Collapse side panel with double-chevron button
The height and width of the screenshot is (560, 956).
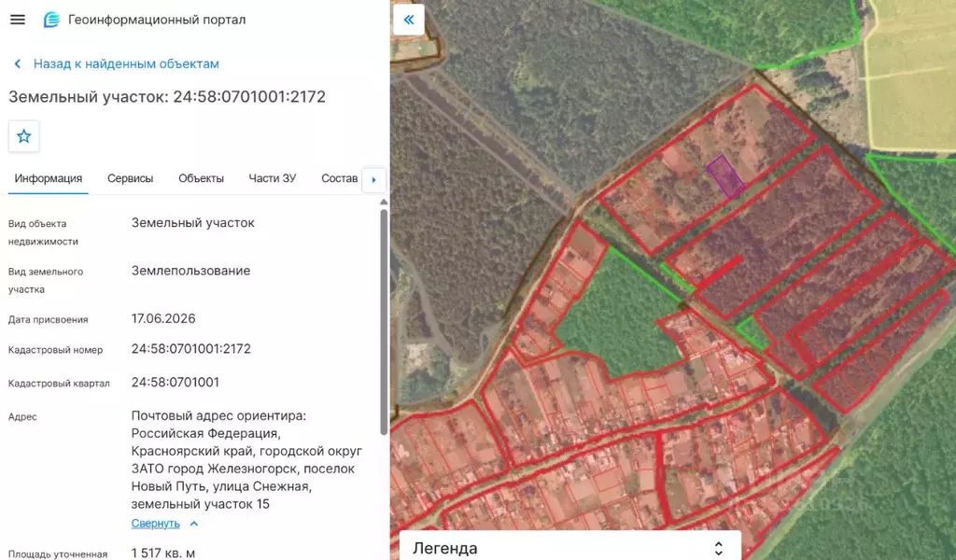coord(409,20)
